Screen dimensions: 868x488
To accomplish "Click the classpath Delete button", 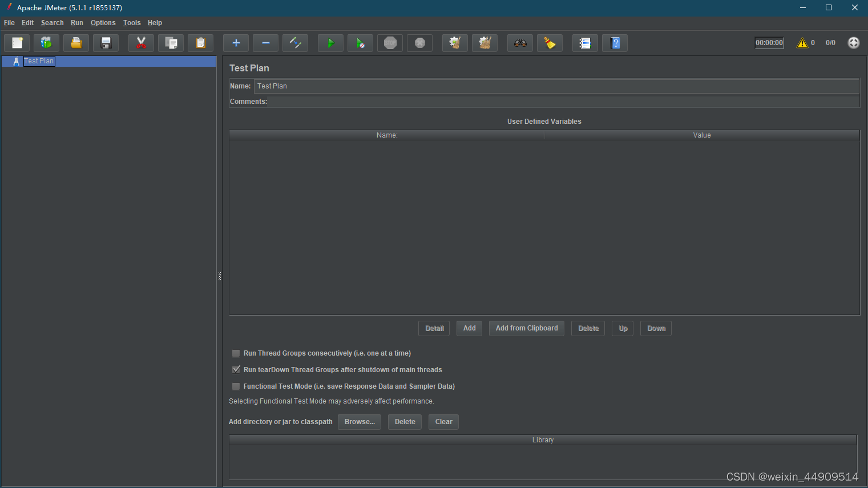I will pos(405,422).
